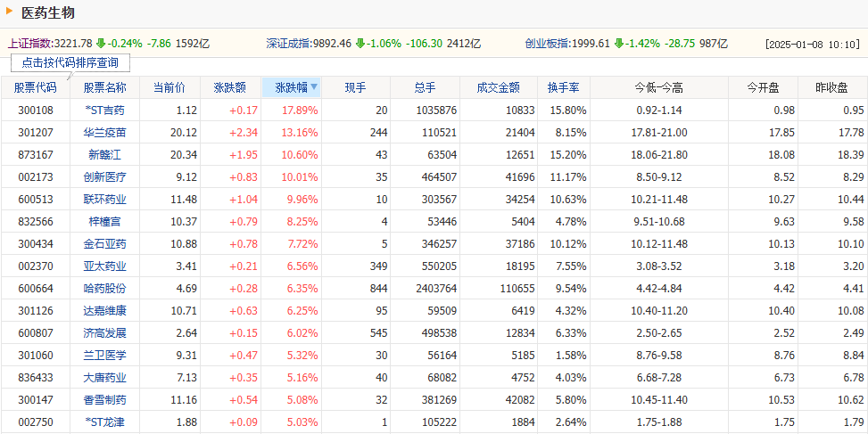The image size is (868, 434).
Task: Click the 点击按代码排序查询 tooltip
Action: pos(70,63)
